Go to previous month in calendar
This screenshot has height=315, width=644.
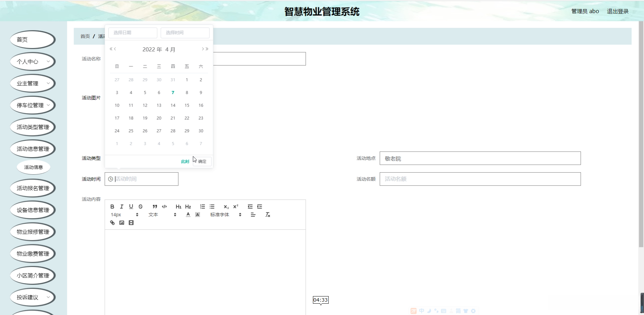[x=115, y=49]
